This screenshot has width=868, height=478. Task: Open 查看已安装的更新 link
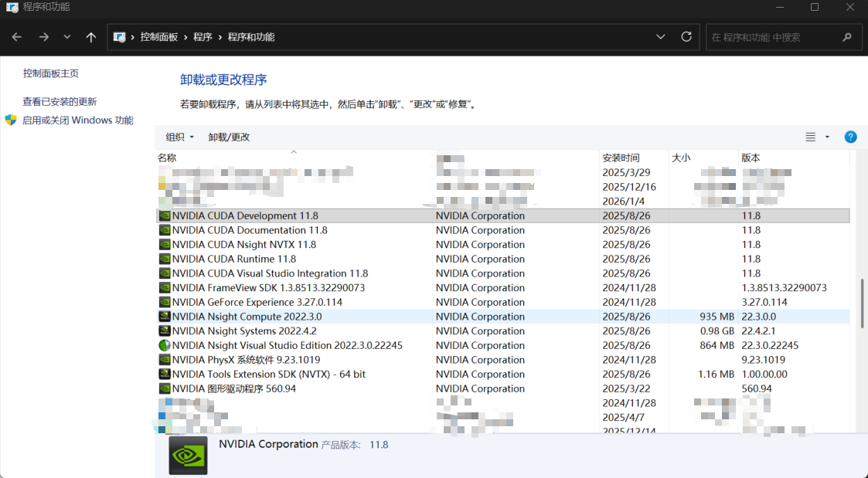coord(60,101)
